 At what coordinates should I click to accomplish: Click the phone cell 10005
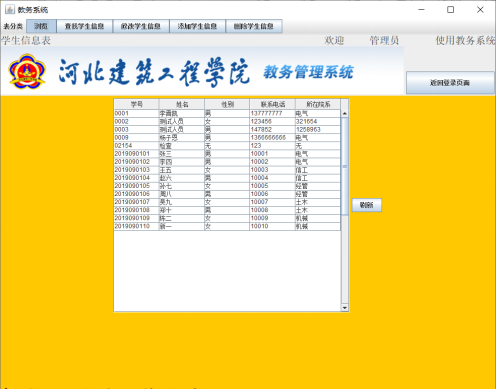click(272, 186)
